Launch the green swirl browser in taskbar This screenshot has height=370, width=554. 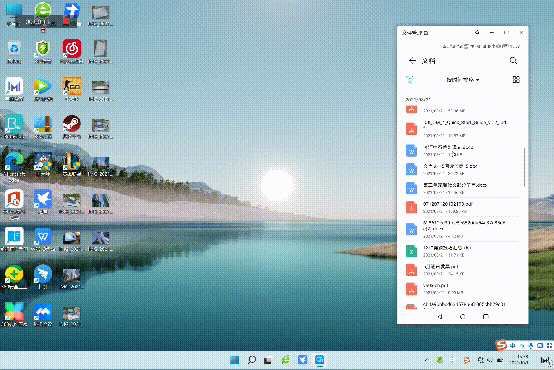(x=285, y=360)
